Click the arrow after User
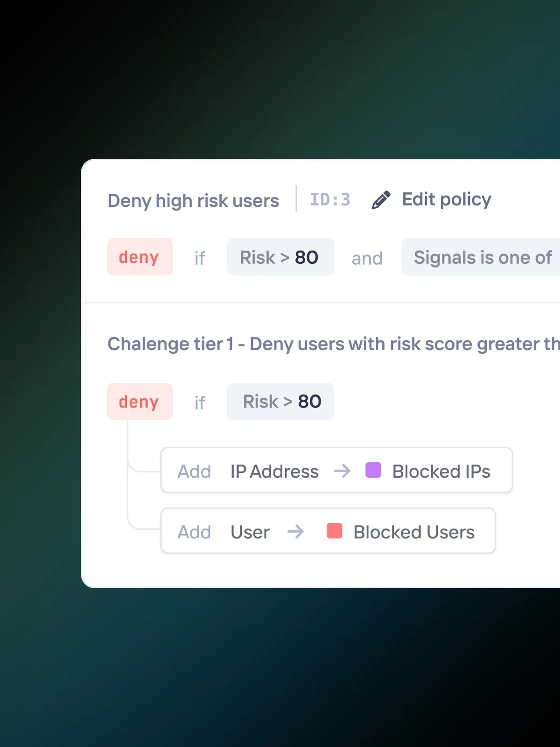 [x=295, y=531]
